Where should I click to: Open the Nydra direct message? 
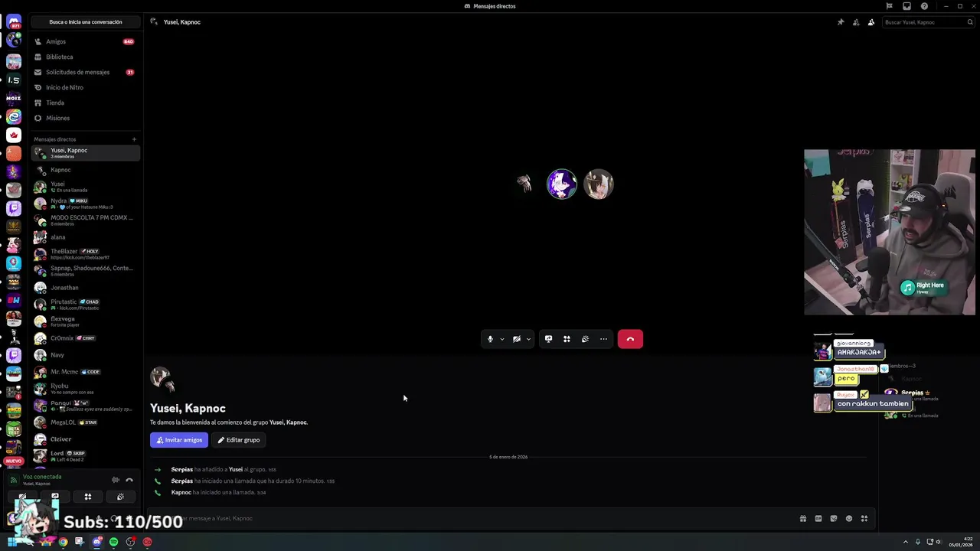click(85, 204)
